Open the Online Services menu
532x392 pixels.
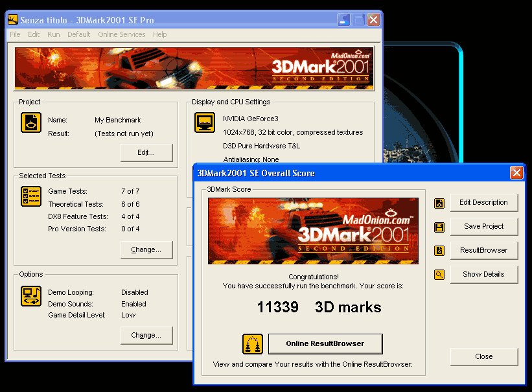coord(121,34)
